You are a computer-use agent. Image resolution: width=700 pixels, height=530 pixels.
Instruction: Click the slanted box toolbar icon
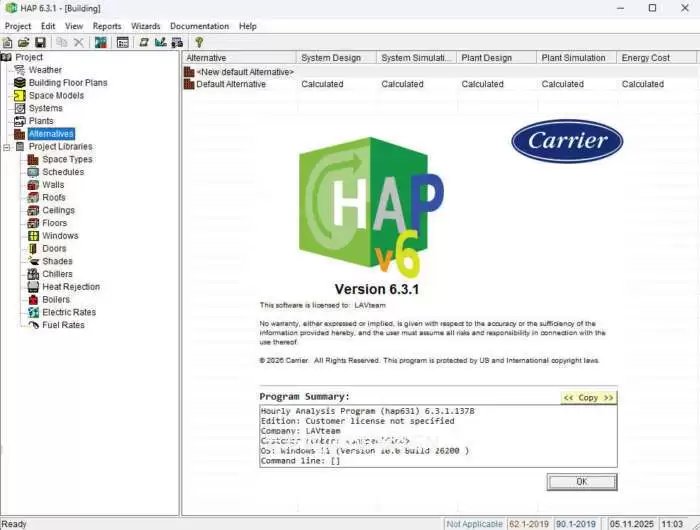click(x=144, y=42)
